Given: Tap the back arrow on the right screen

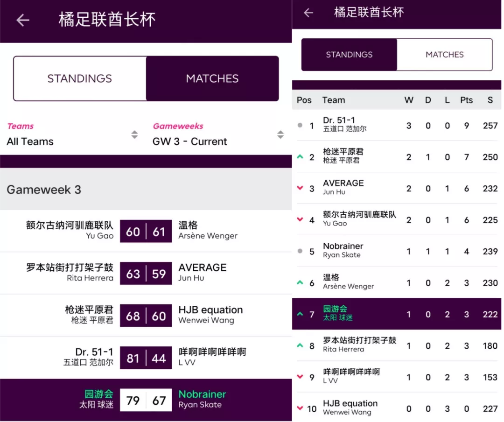Looking at the screenshot, I should [x=308, y=13].
